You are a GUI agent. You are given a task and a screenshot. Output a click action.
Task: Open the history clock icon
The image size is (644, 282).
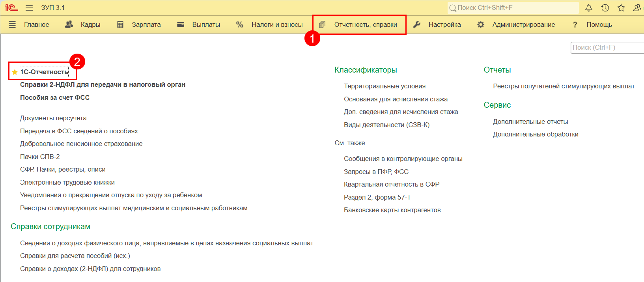click(605, 8)
